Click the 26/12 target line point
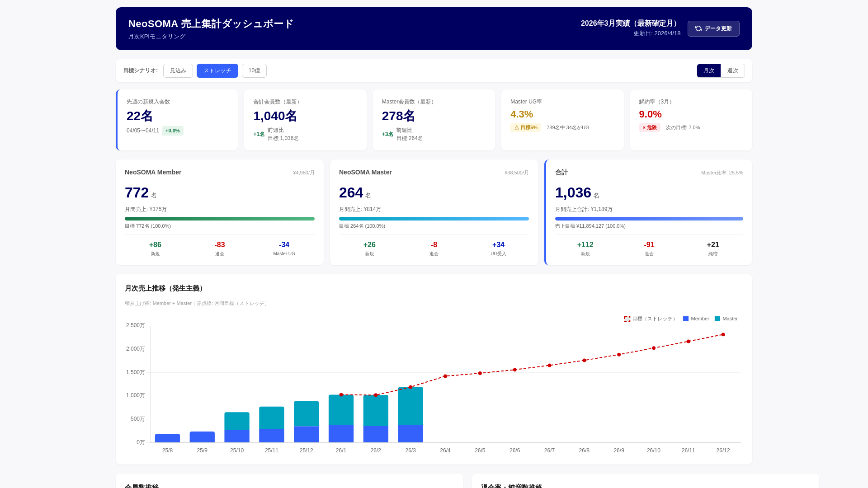The image size is (868, 488). pos(723,335)
